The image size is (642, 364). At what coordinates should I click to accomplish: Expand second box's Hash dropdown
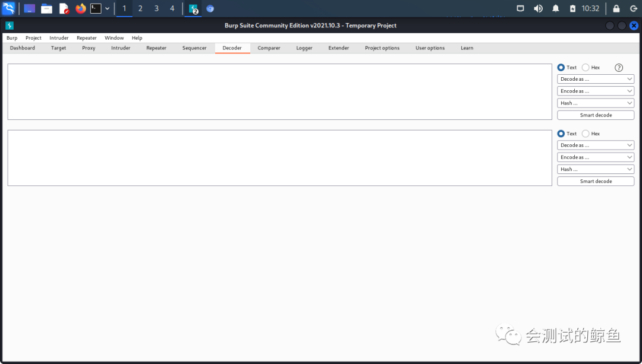[x=596, y=169]
